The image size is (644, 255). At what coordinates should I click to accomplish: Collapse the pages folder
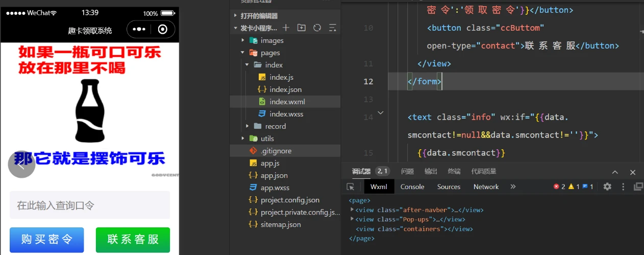pos(243,53)
